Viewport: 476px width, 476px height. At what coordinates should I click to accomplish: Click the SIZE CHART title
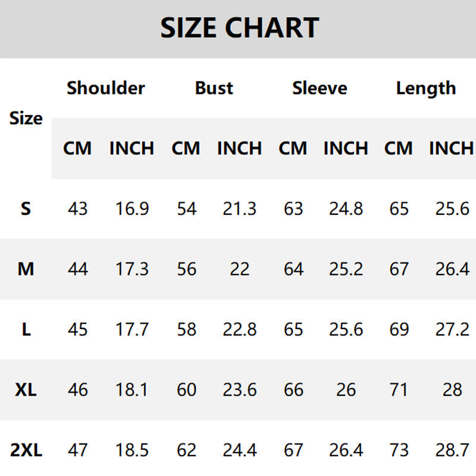click(x=239, y=28)
